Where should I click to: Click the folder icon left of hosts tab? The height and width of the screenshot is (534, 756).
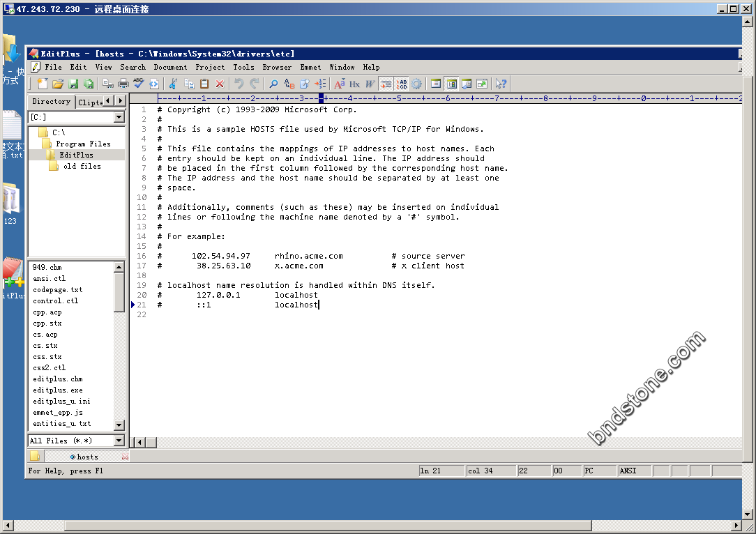coord(35,456)
